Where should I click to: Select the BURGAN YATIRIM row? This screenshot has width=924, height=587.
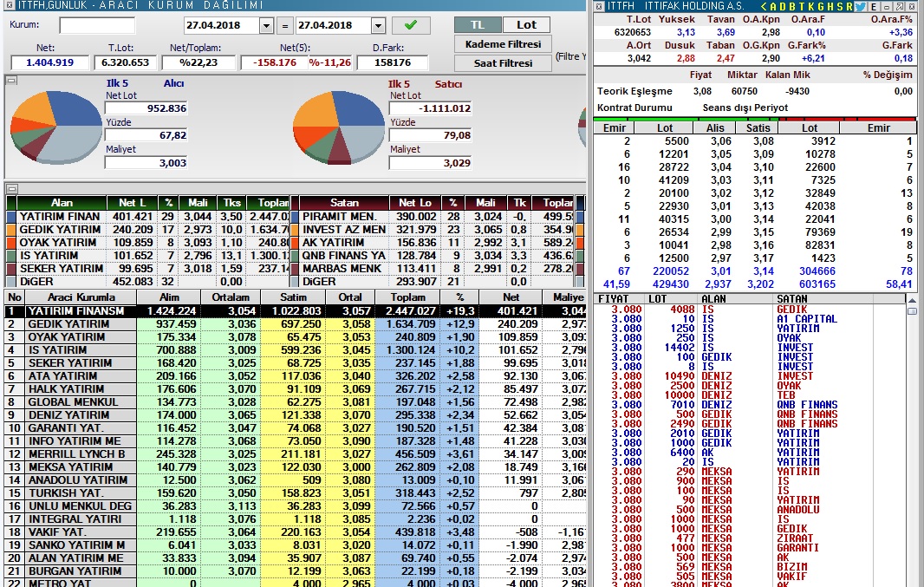296,571
